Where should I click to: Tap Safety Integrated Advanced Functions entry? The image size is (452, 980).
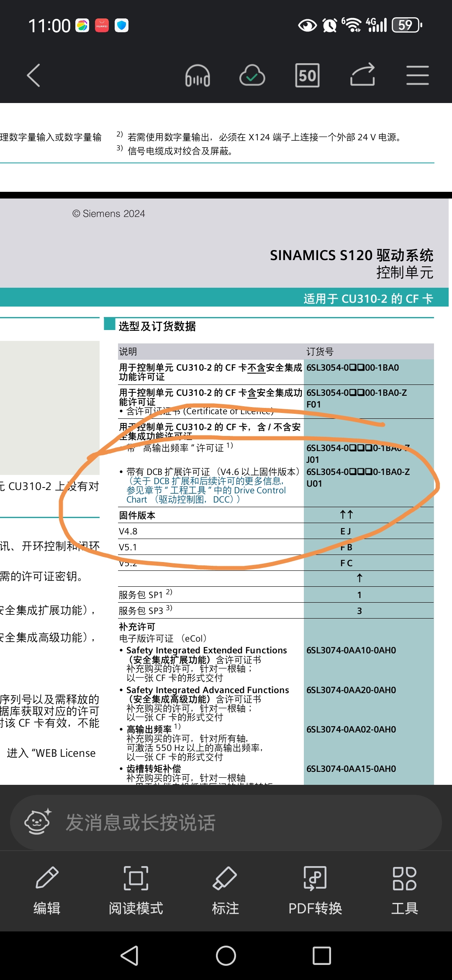pyautogui.click(x=208, y=703)
